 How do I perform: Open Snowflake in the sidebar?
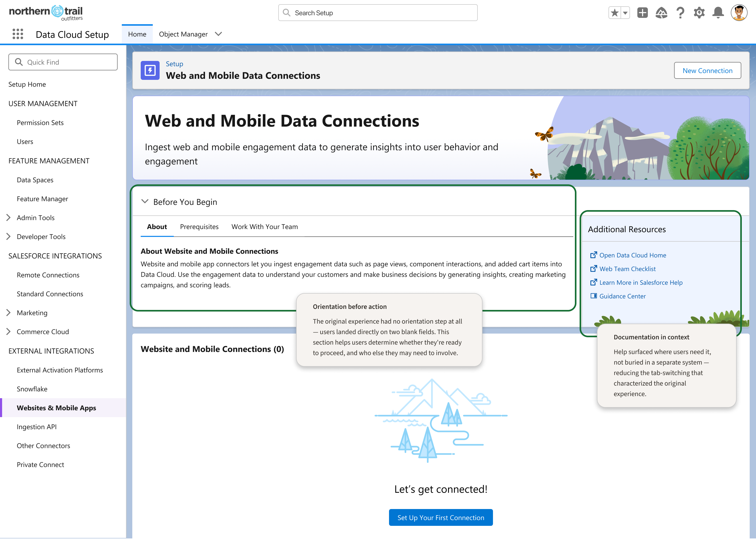32,389
